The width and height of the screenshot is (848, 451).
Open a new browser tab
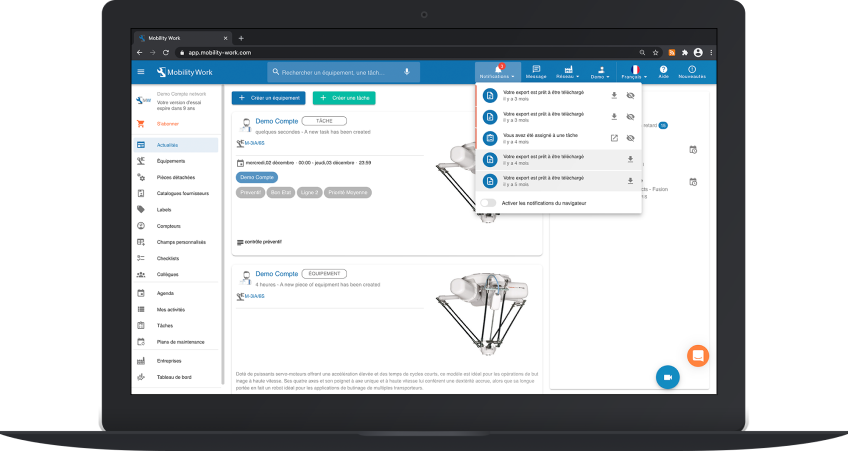pos(241,38)
